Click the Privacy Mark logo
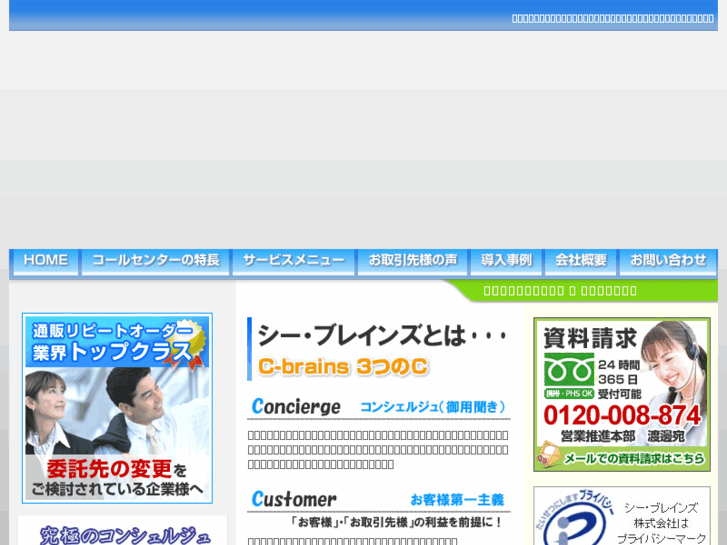Screen dimensions: 727x545 tap(575, 519)
